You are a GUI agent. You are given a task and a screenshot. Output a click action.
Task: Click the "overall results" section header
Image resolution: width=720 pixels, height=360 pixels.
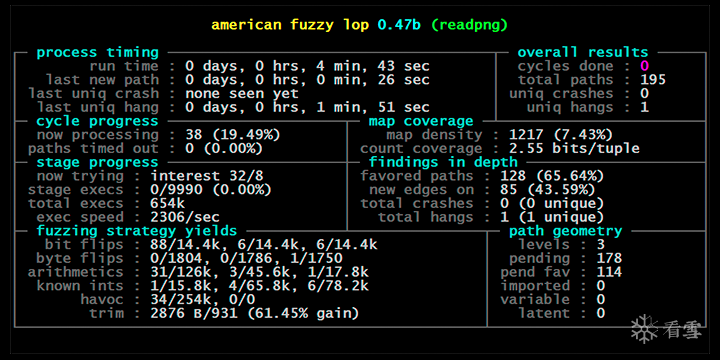(583, 52)
